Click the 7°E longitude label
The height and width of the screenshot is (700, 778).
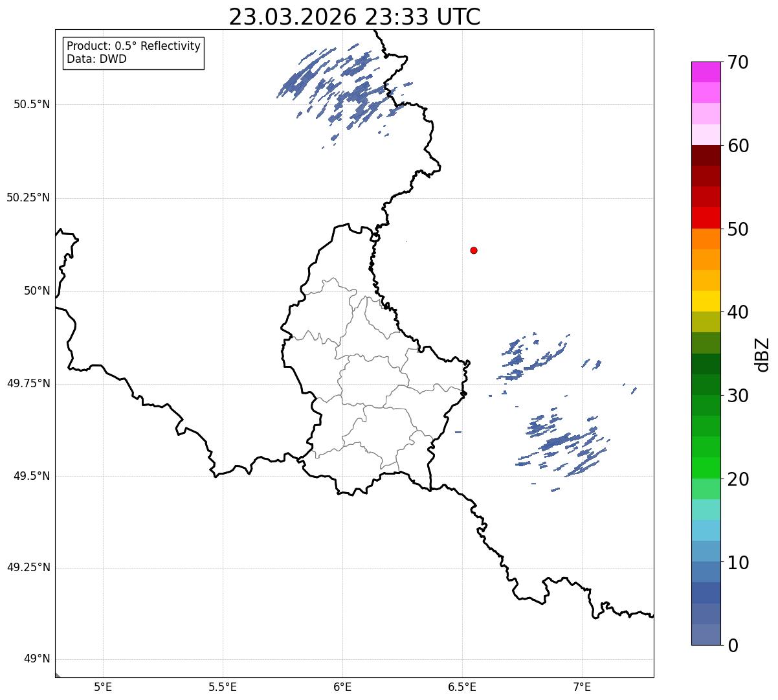pyautogui.click(x=582, y=686)
